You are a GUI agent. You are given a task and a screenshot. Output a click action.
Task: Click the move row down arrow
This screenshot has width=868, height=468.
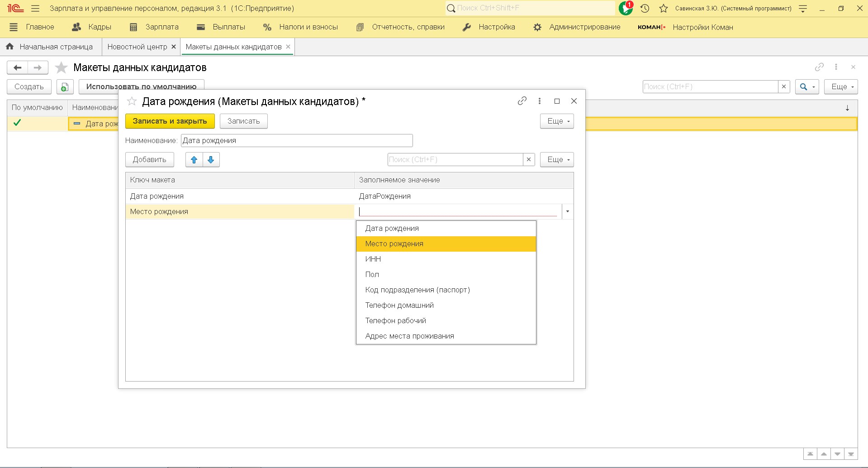coord(211,160)
